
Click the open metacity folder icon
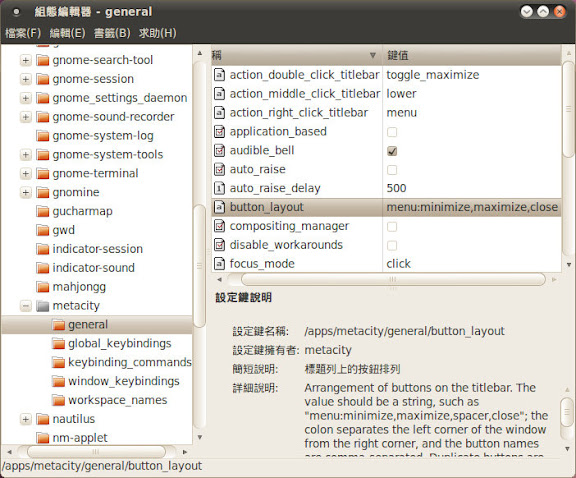(43, 306)
